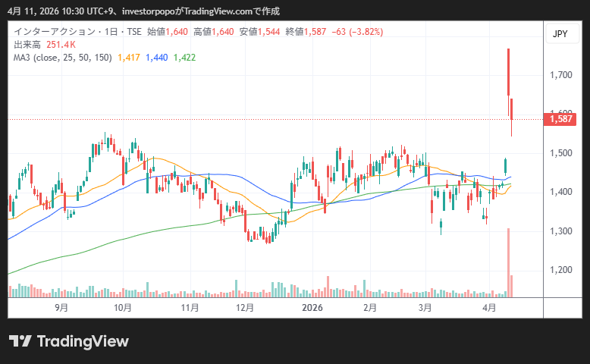Open the JPY currency selector

[560, 34]
